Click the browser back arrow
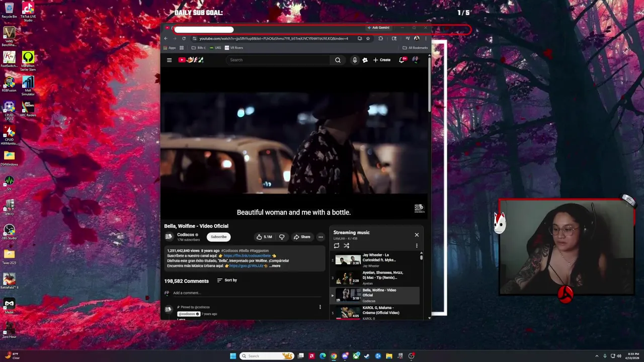The height and width of the screenshot is (362, 644). click(x=166, y=38)
